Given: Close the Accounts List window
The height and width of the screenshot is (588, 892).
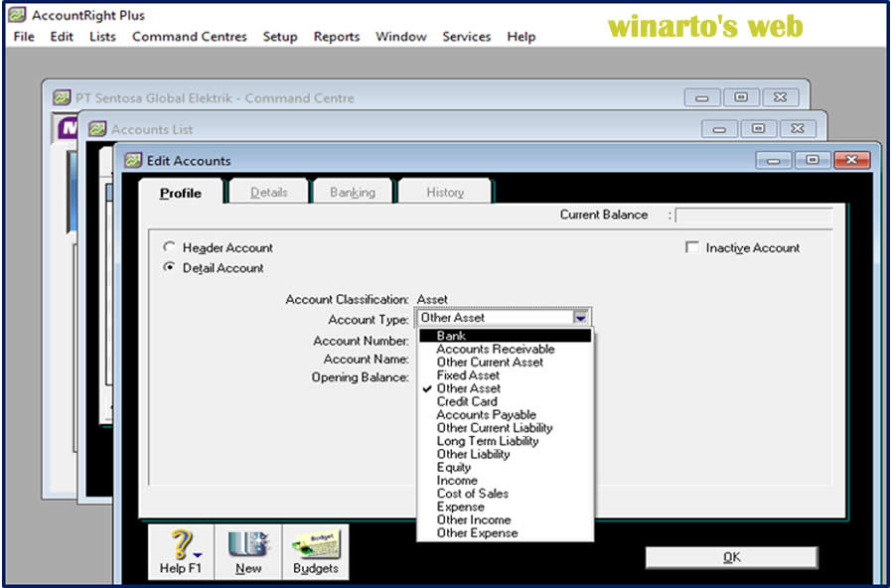Looking at the screenshot, I should 799,128.
